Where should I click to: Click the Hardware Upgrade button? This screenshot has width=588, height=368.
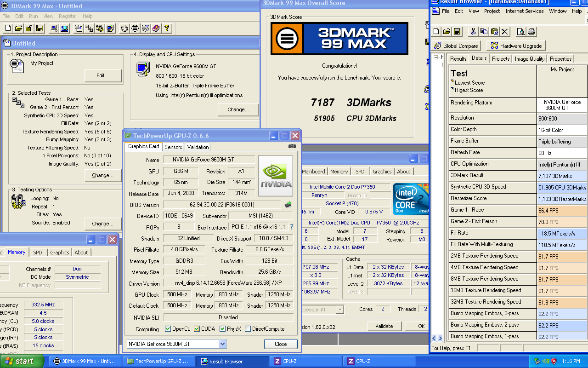tap(516, 46)
